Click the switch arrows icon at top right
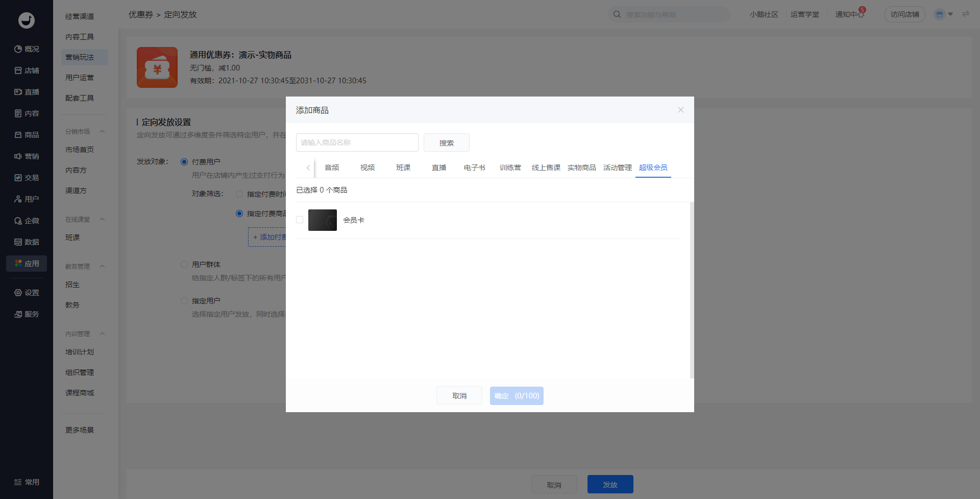 tap(966, 14)
